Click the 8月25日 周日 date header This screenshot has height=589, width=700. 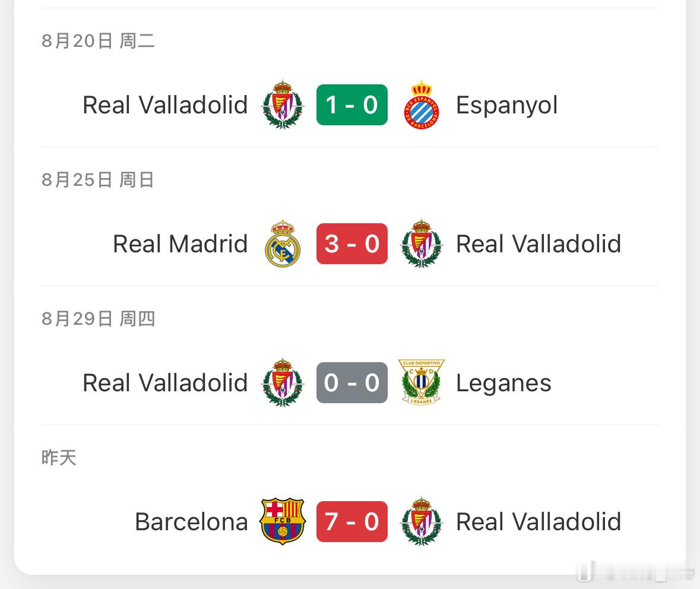click(98, 180)
